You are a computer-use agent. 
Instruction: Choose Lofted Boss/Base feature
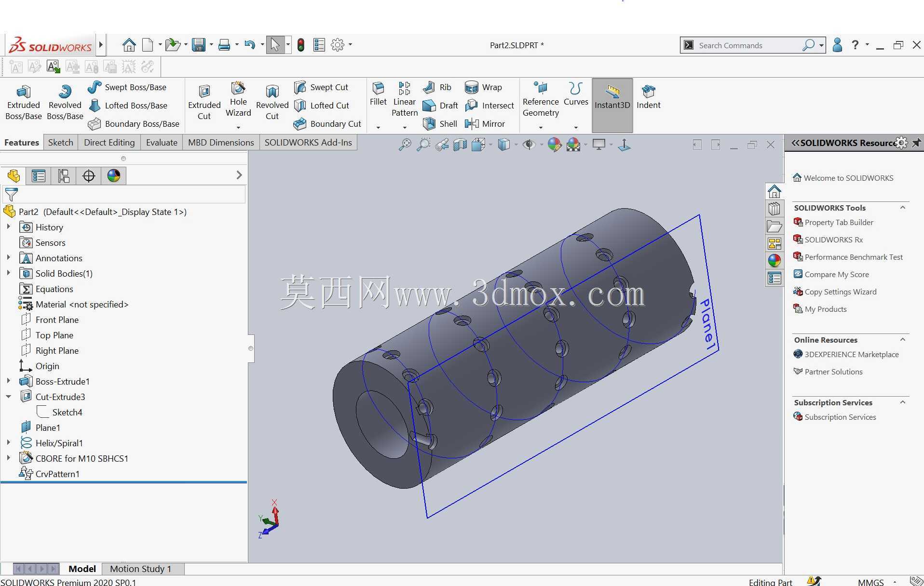128,106
